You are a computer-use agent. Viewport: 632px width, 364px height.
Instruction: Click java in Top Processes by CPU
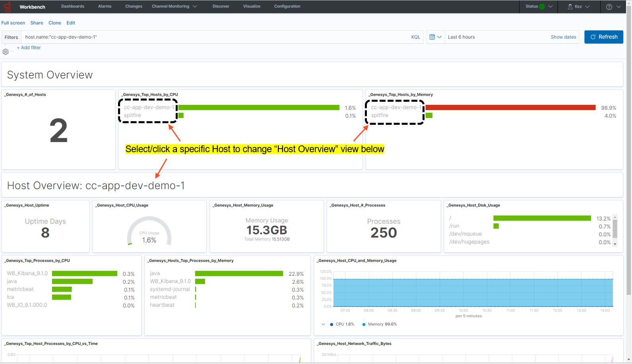[12, 281]
